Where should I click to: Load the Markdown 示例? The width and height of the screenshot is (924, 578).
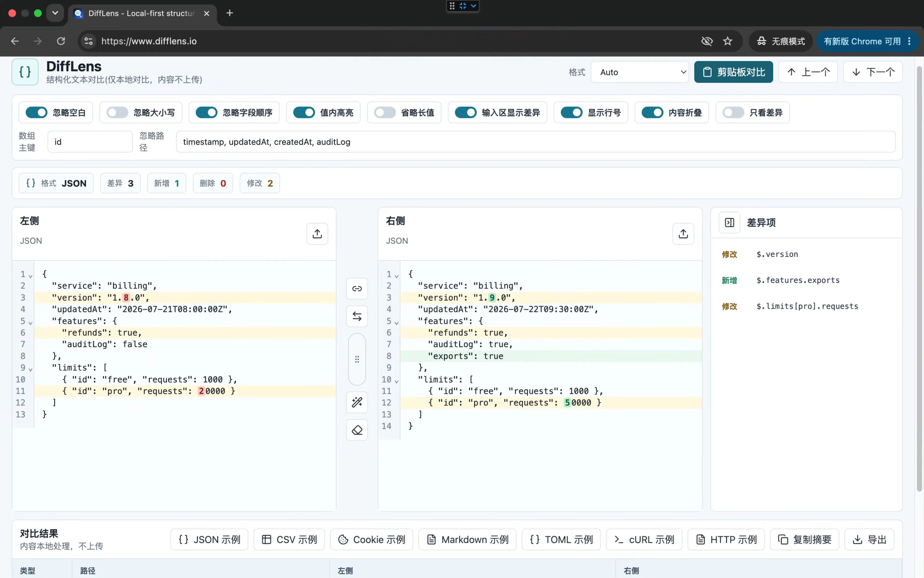[467, 539]
